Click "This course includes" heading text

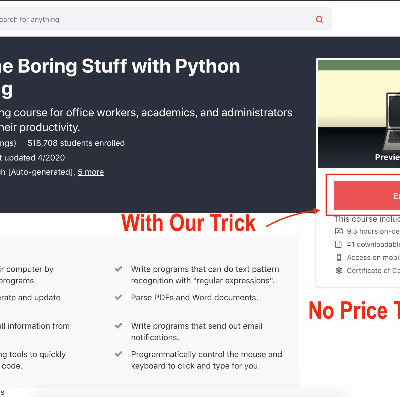[x=367, y=219]
